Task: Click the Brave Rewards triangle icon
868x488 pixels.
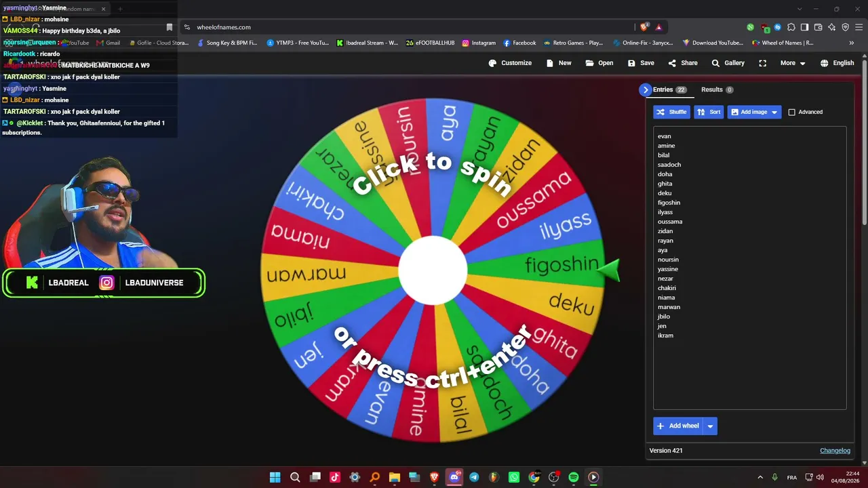Action: pyautogui.click(x=658, y=27)
